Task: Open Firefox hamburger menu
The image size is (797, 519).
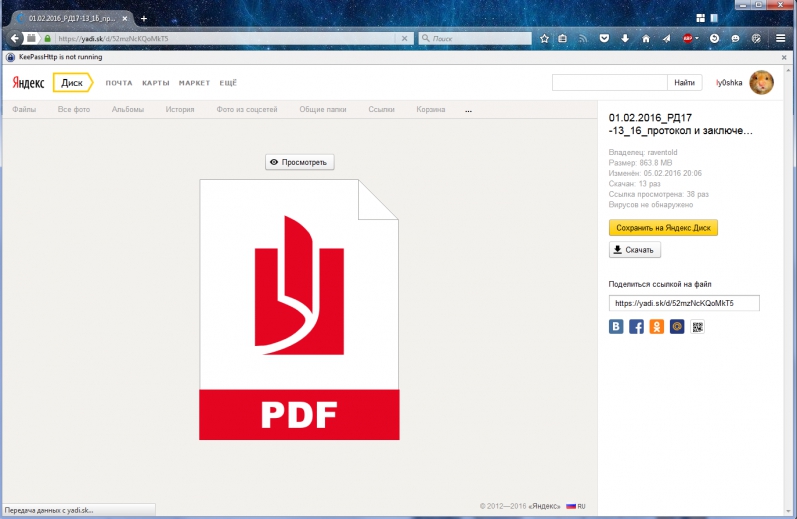Action: (781, 38)
